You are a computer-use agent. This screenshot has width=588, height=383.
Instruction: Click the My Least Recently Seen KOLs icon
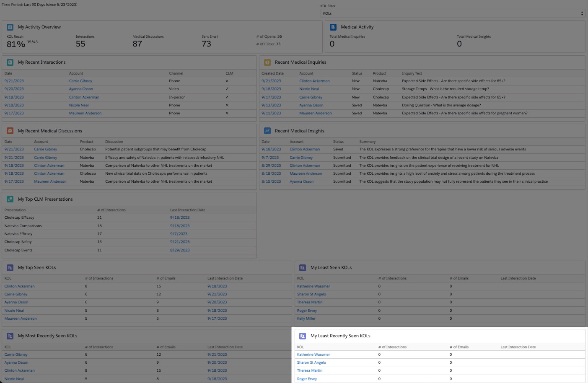[303, 336]
